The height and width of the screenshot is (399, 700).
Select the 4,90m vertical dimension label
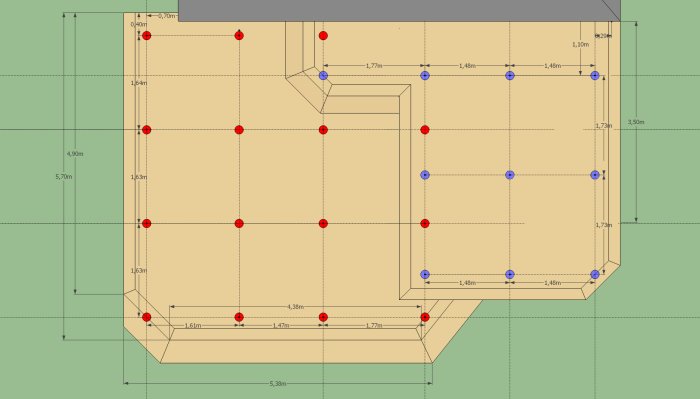[x=75, y=154]
